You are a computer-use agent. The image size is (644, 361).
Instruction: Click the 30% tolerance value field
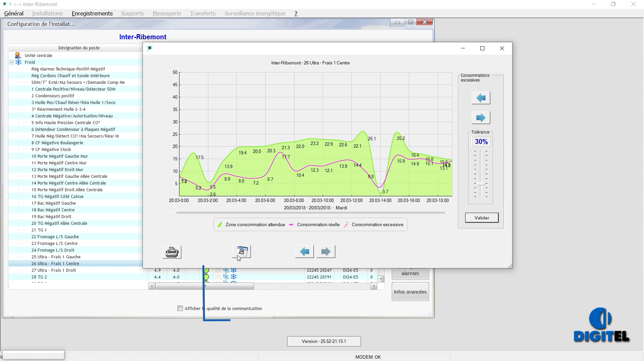[x=481, y=142]
